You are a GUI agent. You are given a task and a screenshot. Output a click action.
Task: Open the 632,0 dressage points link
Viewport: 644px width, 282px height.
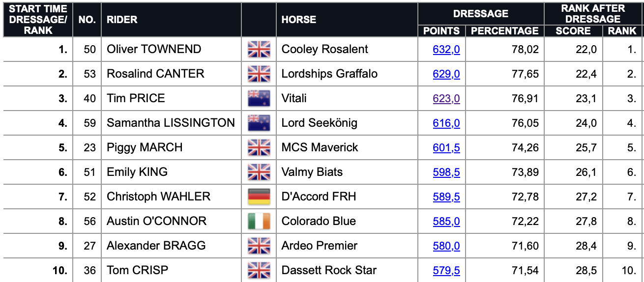[446, 49]
